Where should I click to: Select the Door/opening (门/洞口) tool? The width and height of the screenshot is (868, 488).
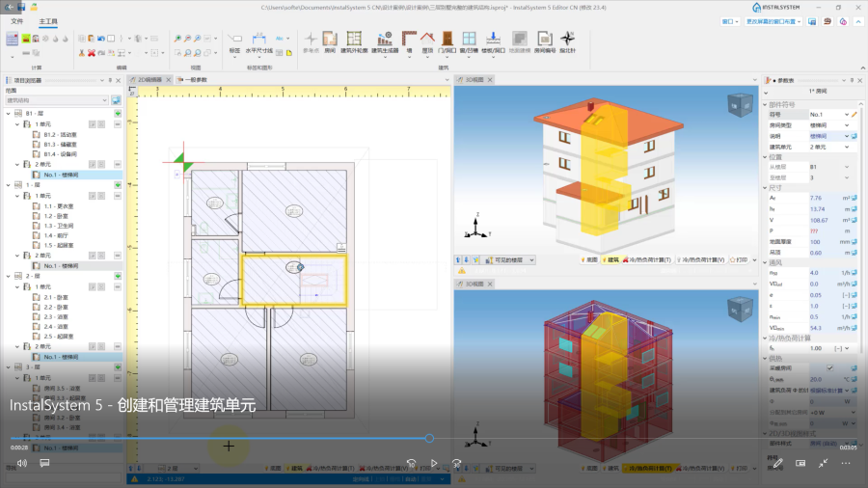pos(448,42)
